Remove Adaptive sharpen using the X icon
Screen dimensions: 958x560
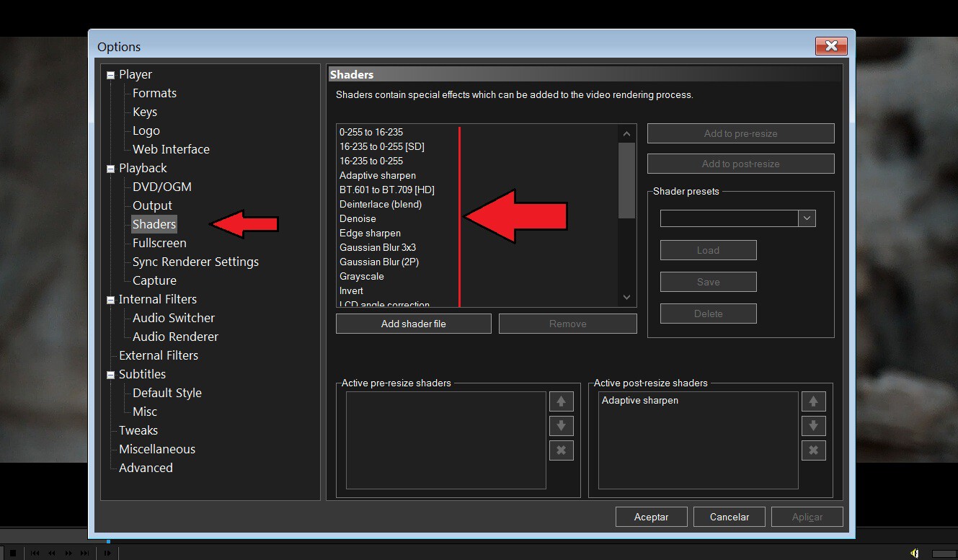click(x=813, y=450)
